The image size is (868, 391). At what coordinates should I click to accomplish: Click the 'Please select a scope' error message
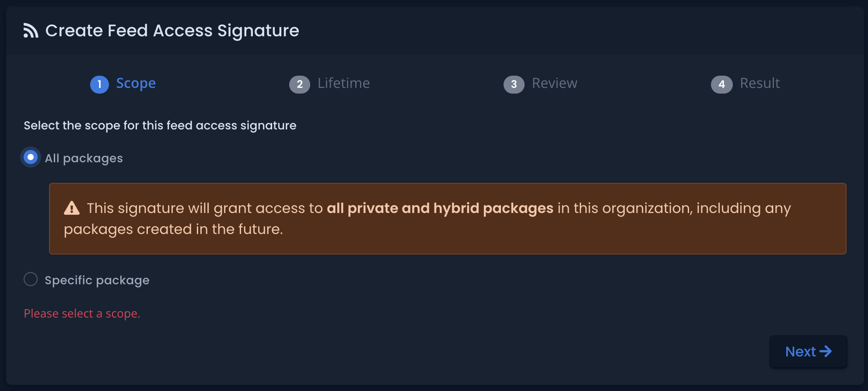tap(82, 313)
